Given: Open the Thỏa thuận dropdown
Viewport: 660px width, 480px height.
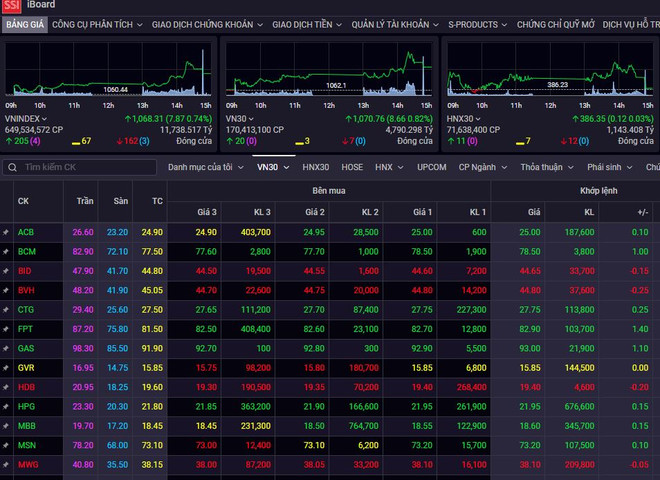Looking at the screenshot, I should (547, 167).
